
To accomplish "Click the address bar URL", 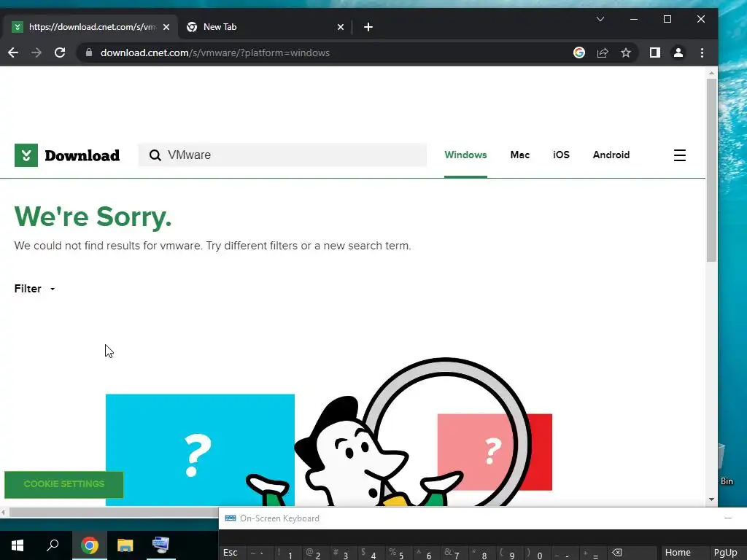I will [x=215, y=52].
